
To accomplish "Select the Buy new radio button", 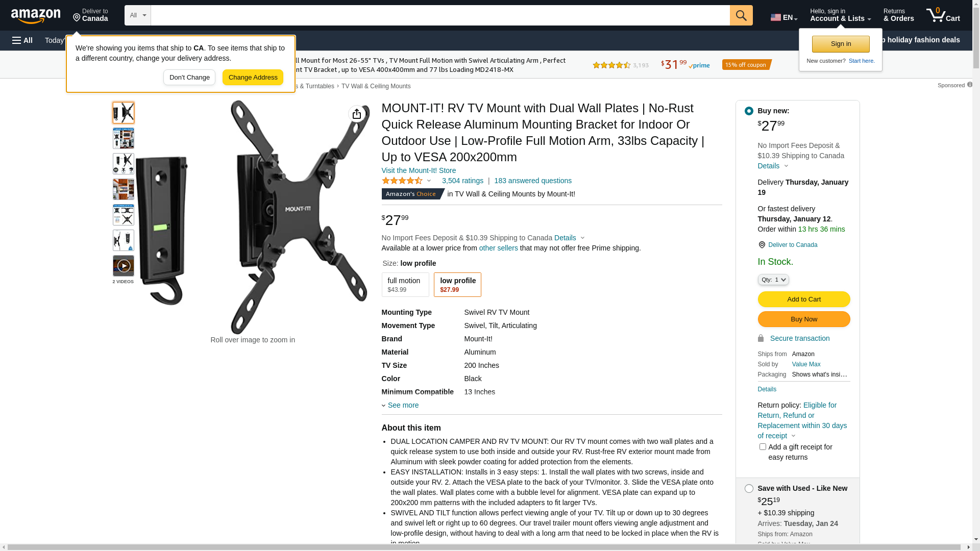I will [749, 111].
